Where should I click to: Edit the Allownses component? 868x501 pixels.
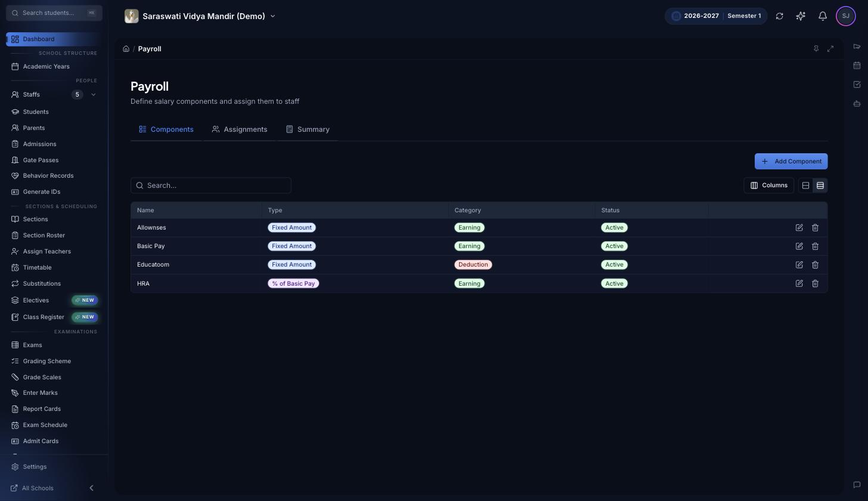pos(799,228)
